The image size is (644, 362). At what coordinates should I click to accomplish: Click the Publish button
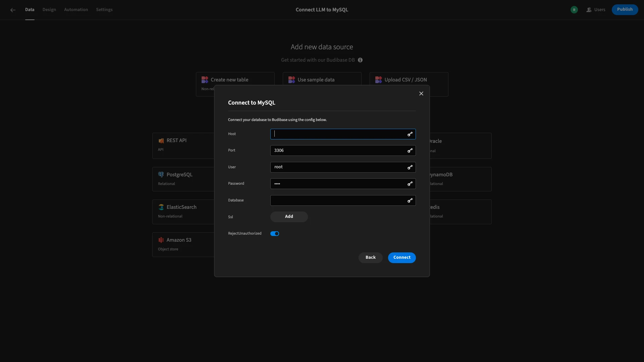coord(625,9)
